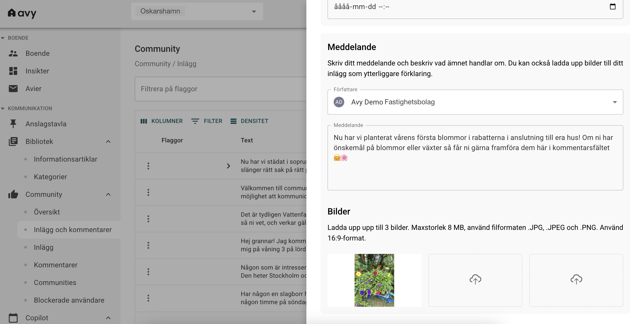Open Kommentarer under Community
Image resolution: width=644 pixels, height=324 pixels.
pos(56,265)
